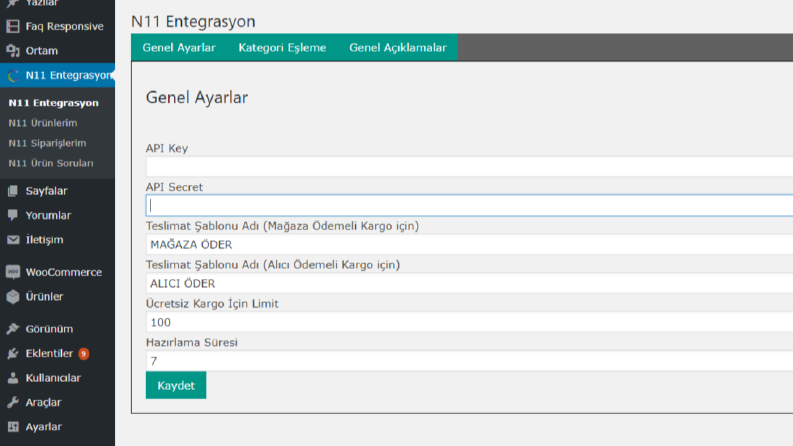
Task: Click the Görünüm brush icon
Action: coord(13,329)
